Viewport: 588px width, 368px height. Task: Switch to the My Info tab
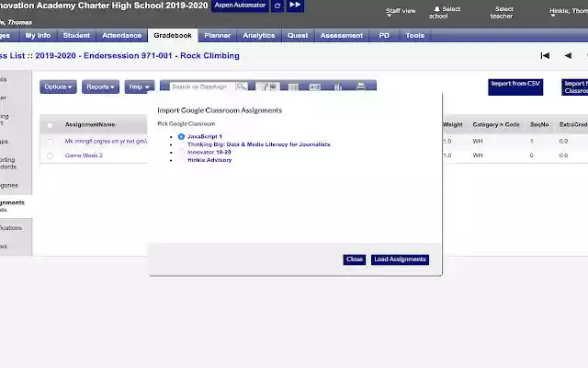click(x=38, y=35)
